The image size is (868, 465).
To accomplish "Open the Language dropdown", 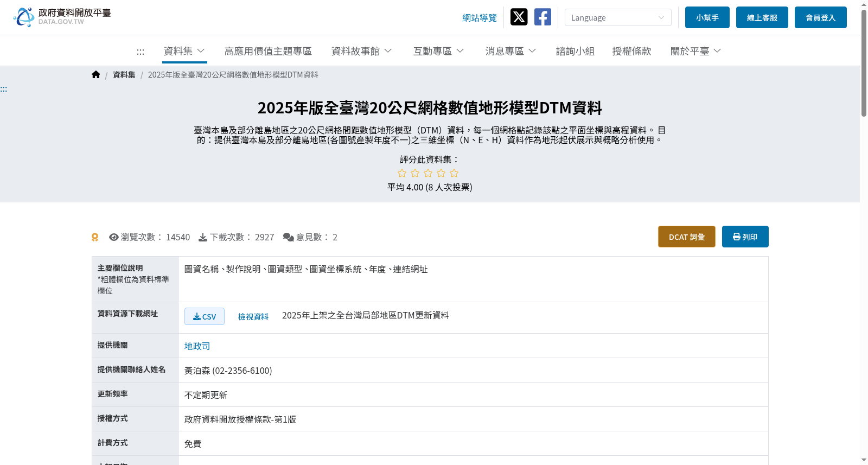I will (618, 17).
